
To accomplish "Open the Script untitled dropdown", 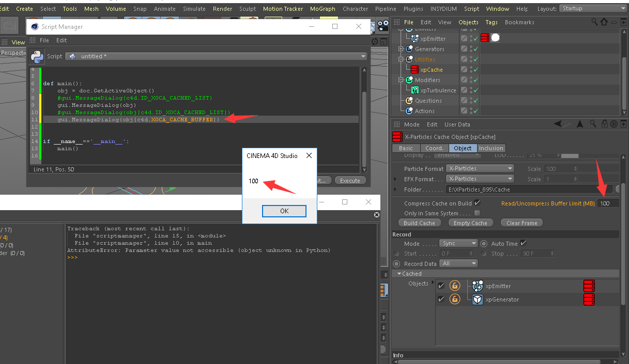I will click(x=216, y=56).
